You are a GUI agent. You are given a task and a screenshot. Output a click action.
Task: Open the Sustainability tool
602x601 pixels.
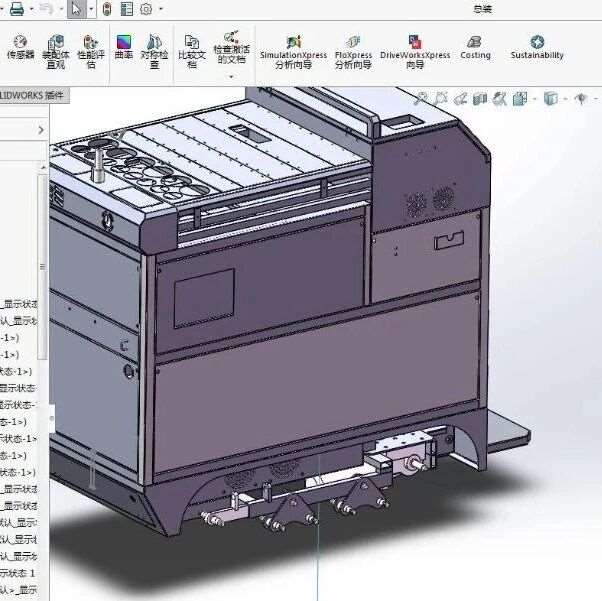click(x=537, y=47)
